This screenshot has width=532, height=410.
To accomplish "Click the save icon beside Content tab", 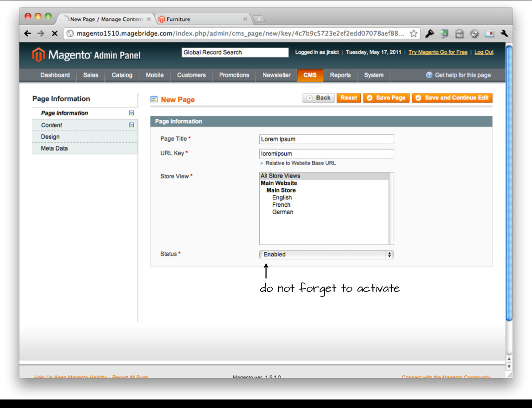I will pos(131,125).
